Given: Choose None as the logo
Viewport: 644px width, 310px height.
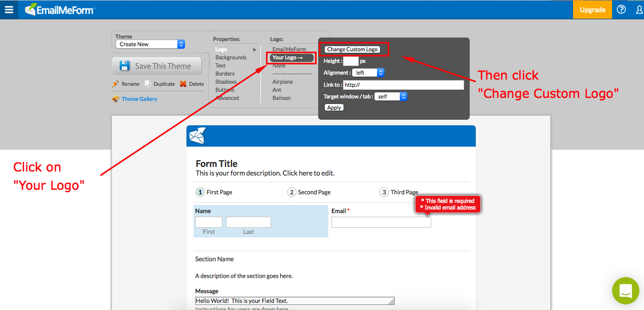Looking at the screenshot, I should [x=279, y=66].
